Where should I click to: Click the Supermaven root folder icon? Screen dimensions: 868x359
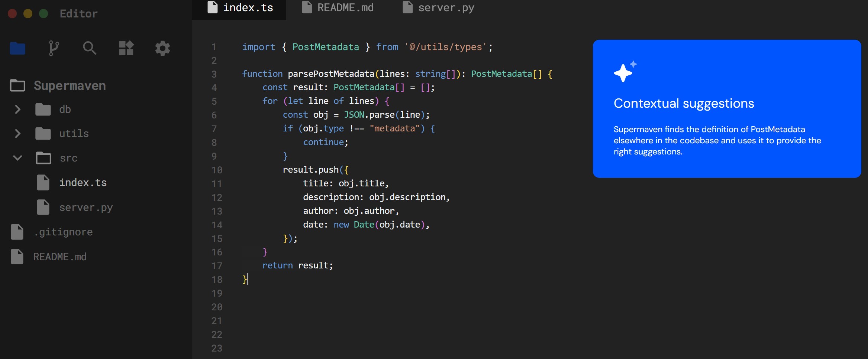click(x=17, y=85)
